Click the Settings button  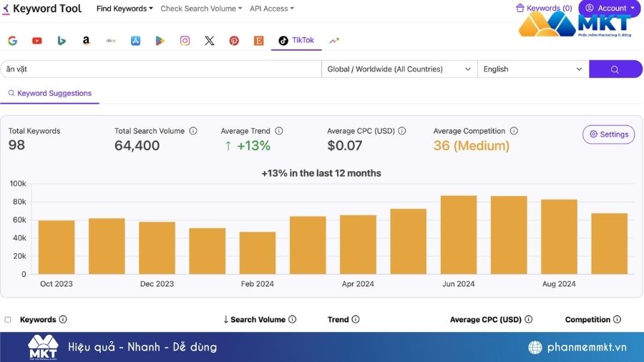click(608, 134)
